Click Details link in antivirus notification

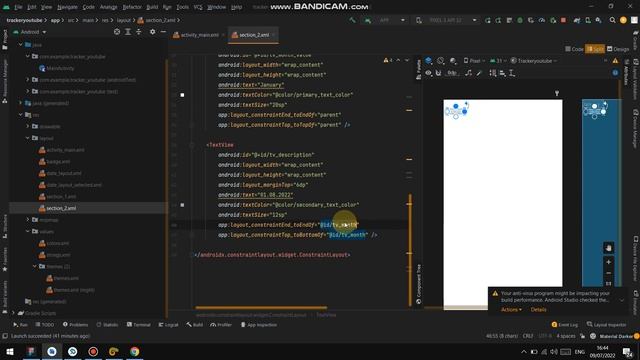[538, 310]
